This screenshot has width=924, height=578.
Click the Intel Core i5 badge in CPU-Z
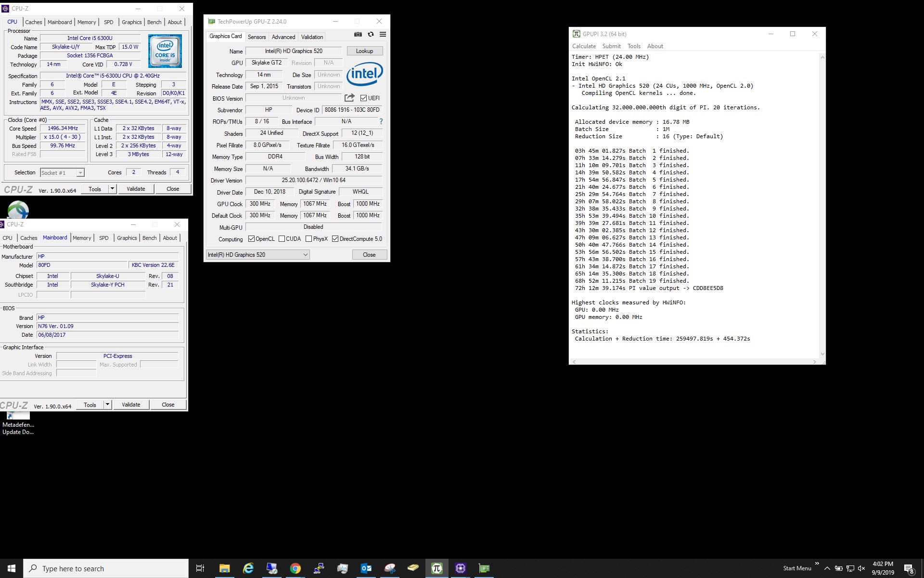click(165, 51)
